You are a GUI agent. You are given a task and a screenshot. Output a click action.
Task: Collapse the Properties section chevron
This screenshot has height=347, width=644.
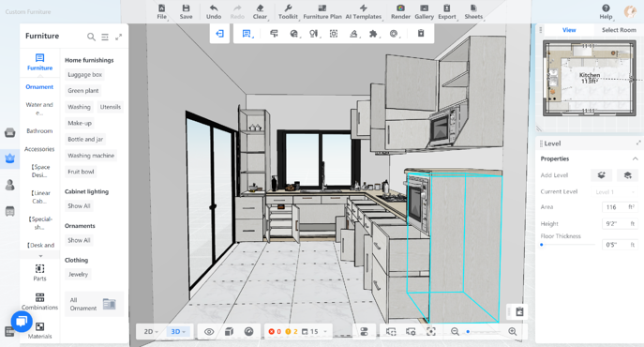click(x=635, y=158)
